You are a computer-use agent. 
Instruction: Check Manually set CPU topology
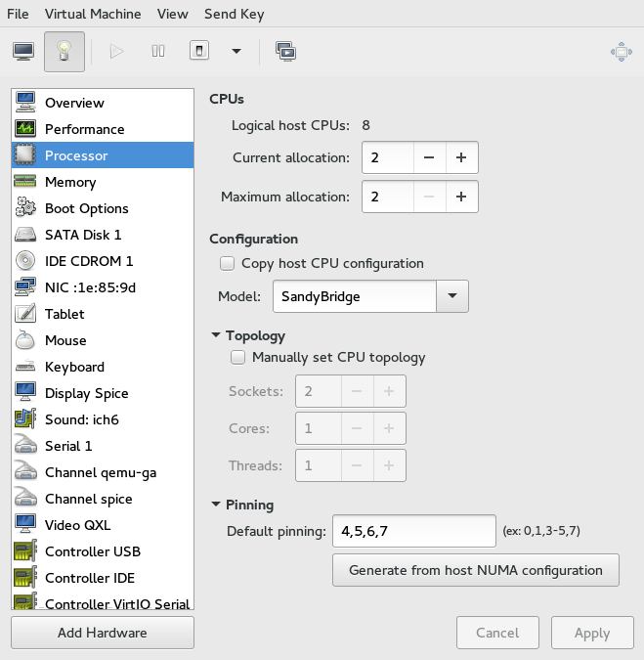tap(237, 358)
